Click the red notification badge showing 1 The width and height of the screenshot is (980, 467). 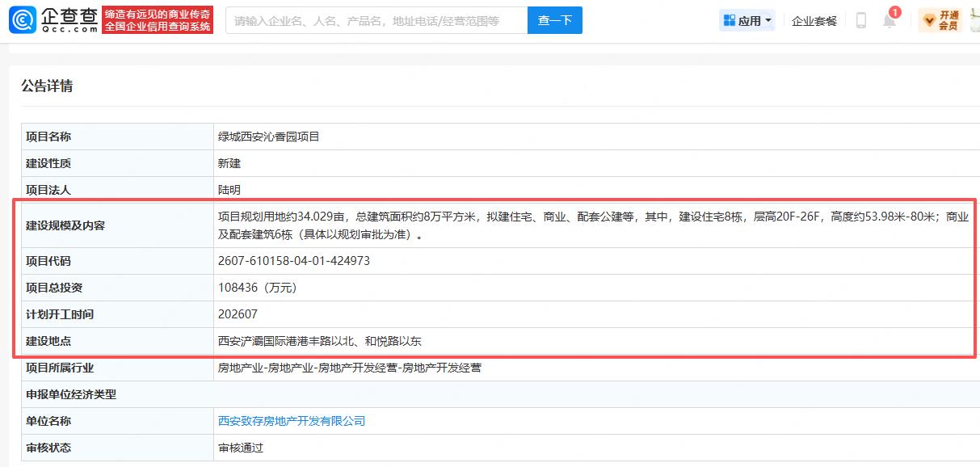coord(895,12)
